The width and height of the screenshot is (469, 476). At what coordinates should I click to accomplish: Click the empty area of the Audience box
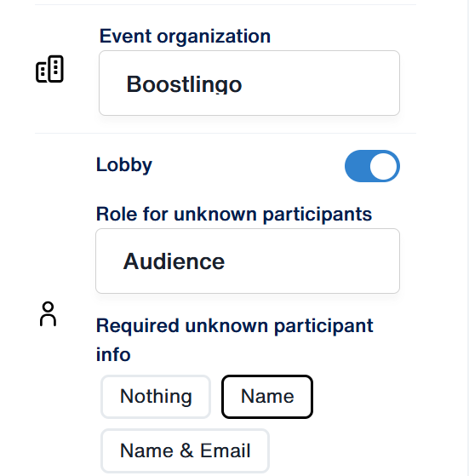click(312, 261)
